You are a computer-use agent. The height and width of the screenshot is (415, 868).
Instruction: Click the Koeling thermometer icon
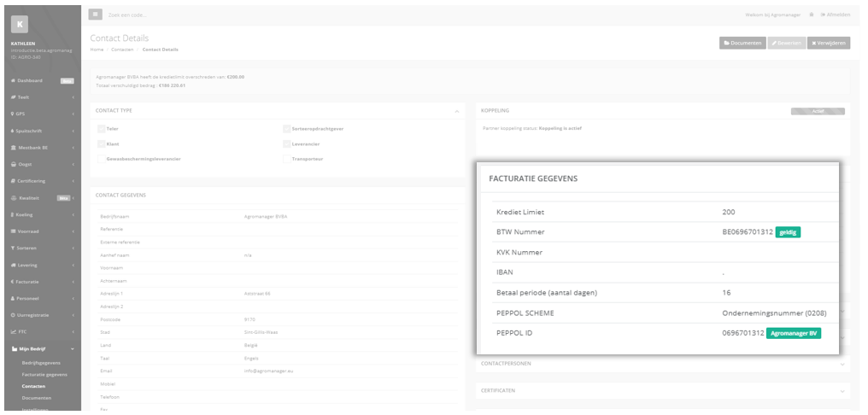tap(13, 214)
